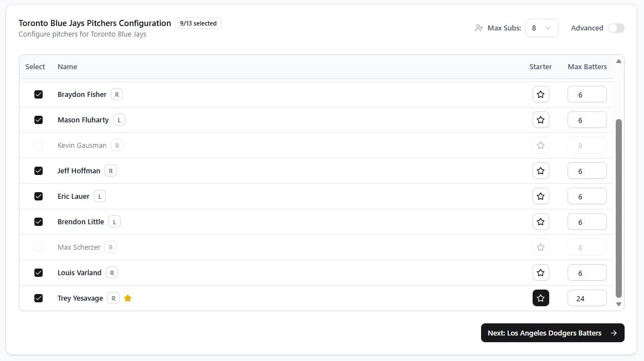Make Brendon Little the starter
The height and width of the screenshot is (361, 644).
(540, 222)
